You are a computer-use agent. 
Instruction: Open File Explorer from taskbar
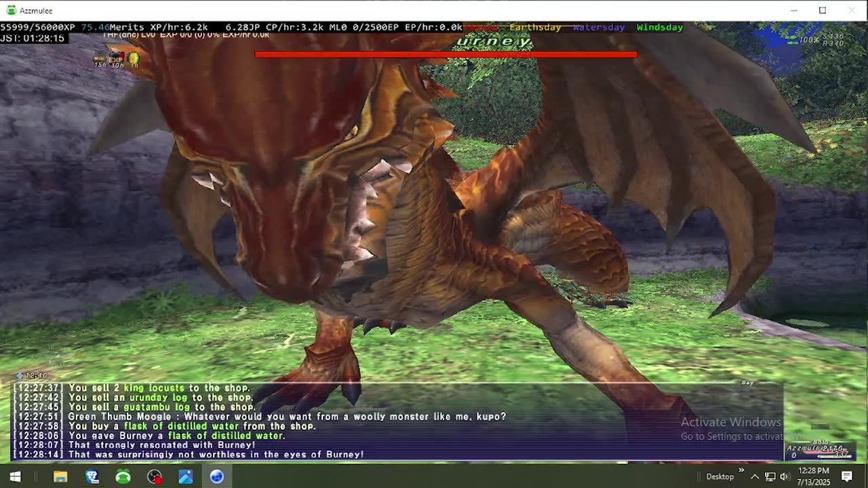(x=60, y=476)
